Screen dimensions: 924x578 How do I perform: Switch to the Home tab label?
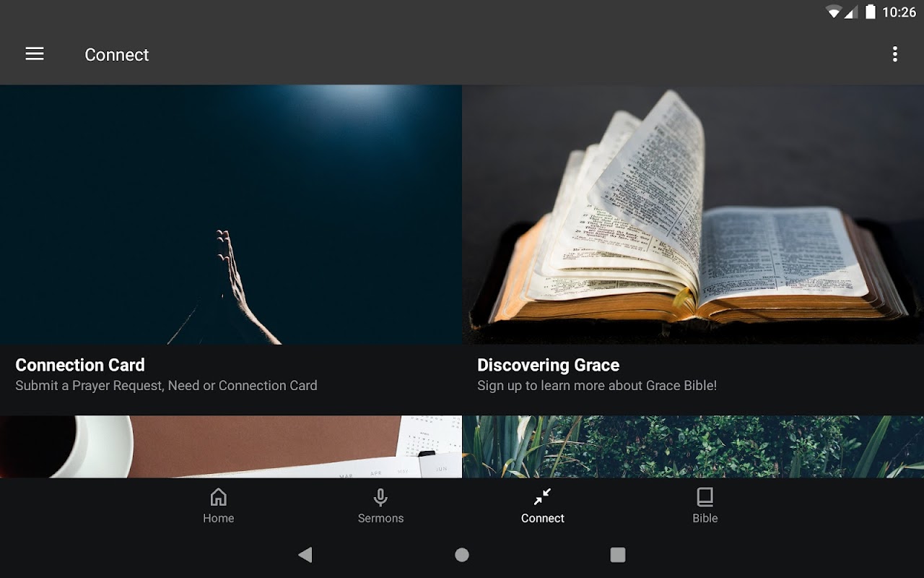(x=218, y=518)
